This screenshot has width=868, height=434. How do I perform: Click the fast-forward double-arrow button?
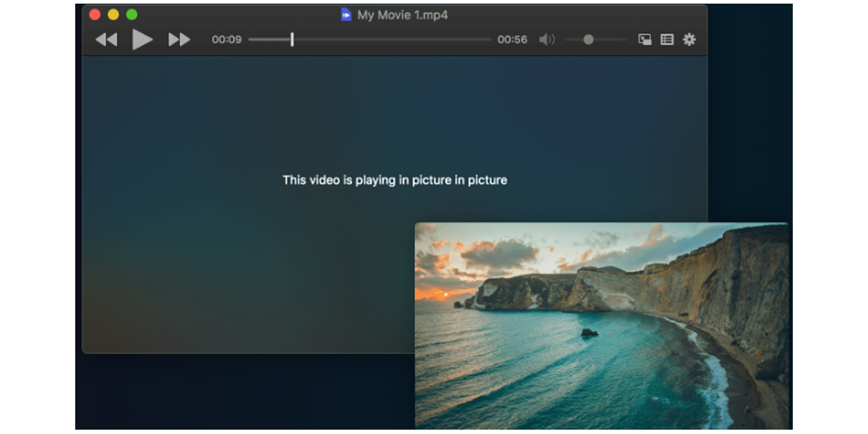click(x=179, y=40)
